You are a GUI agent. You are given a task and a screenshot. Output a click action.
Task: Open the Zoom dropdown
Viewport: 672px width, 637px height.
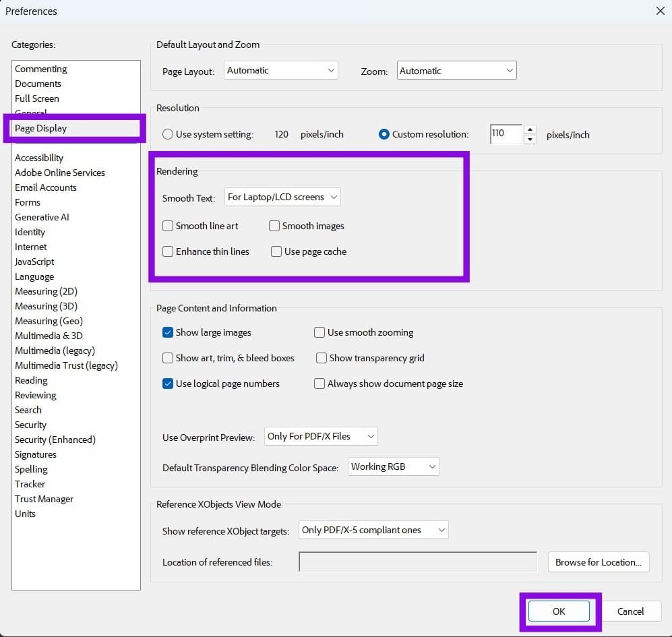pos(456,70)
